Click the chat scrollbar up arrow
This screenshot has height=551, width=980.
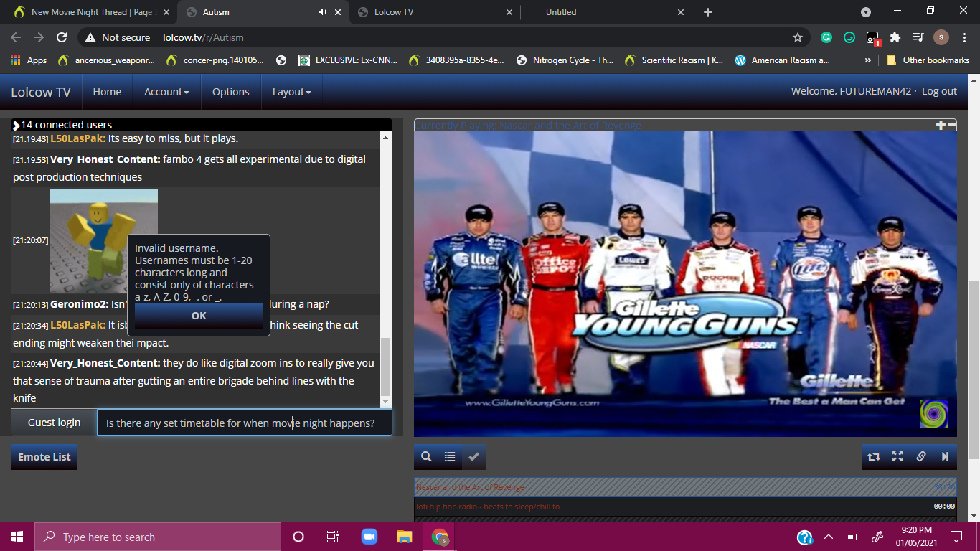tap(386, 138)
